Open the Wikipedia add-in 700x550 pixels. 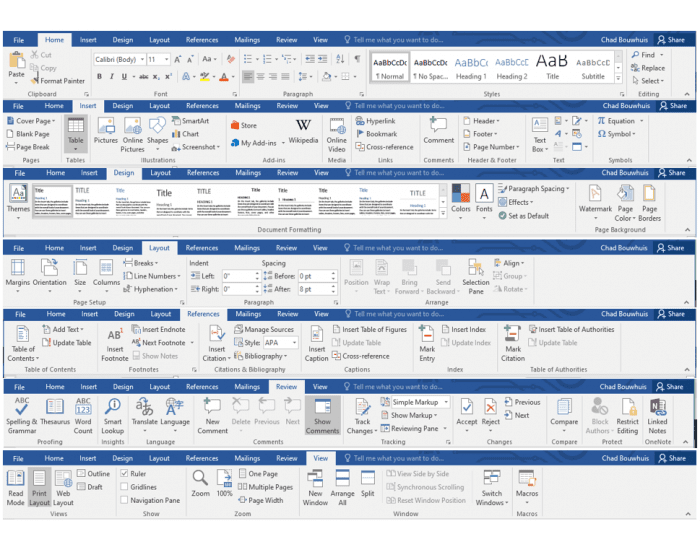(x=303, y=131)
